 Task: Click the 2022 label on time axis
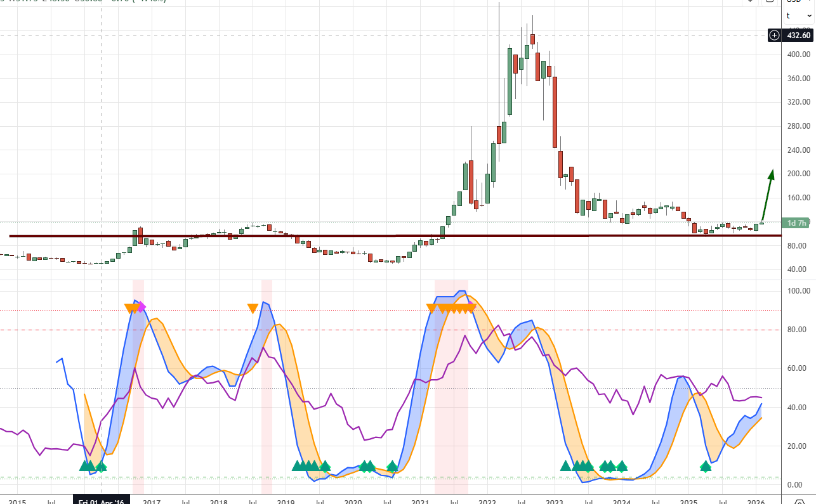tap(487, 500)
